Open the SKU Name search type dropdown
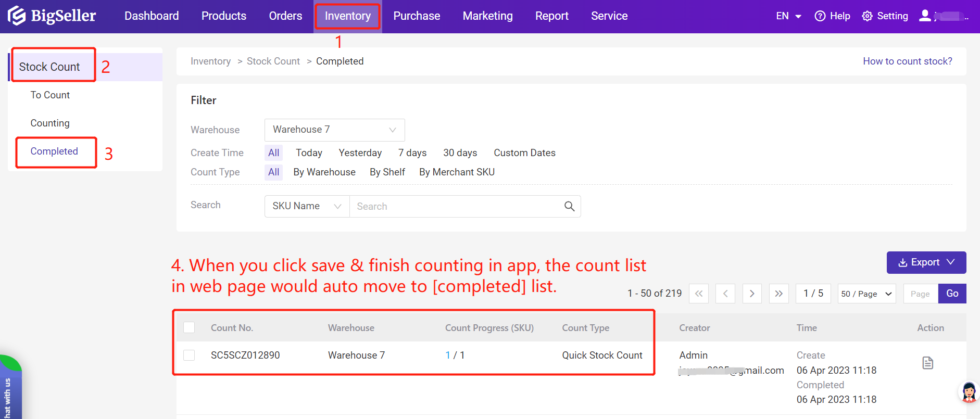980x419 pixels. pos(307,206)
